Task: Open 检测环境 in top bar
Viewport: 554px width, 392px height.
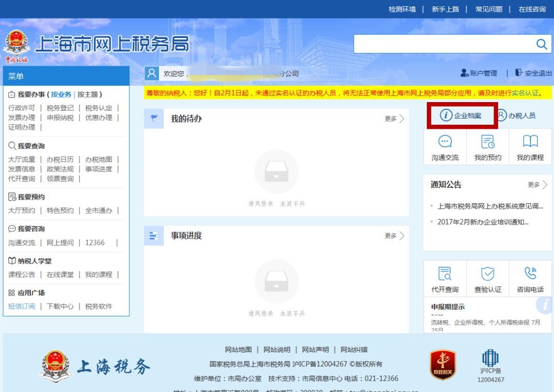Action: [402, 9]
